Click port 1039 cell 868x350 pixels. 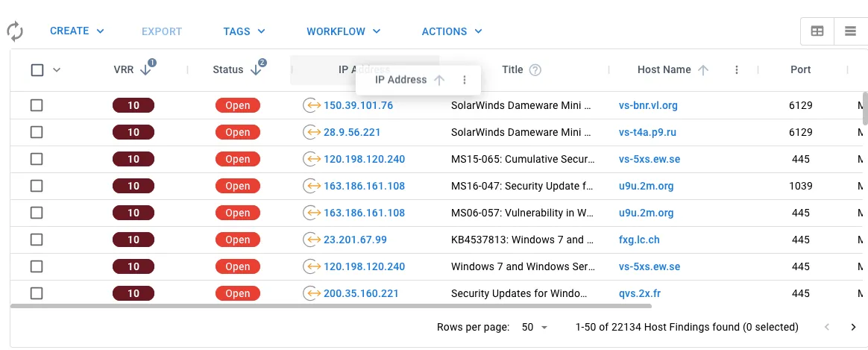[800, 186]
